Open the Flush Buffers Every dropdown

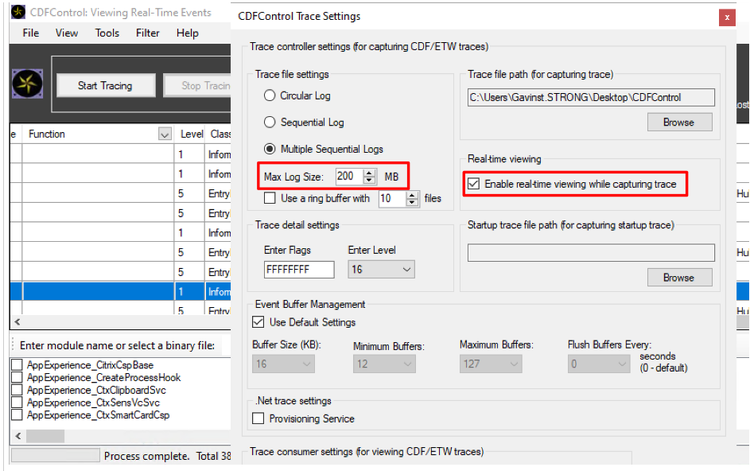pos(599,364)
